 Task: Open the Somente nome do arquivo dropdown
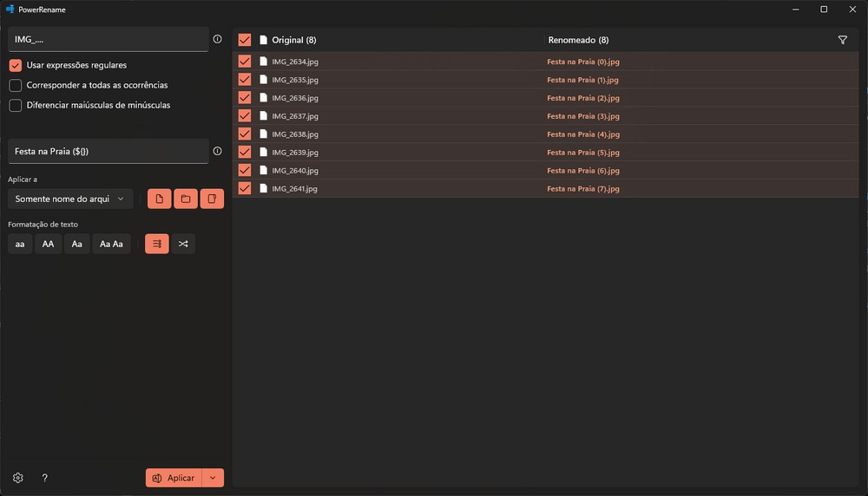[70, 199]
